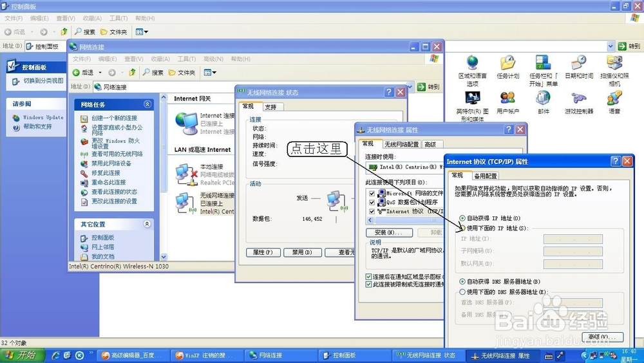Switch to 备用配置 tab

486,176
